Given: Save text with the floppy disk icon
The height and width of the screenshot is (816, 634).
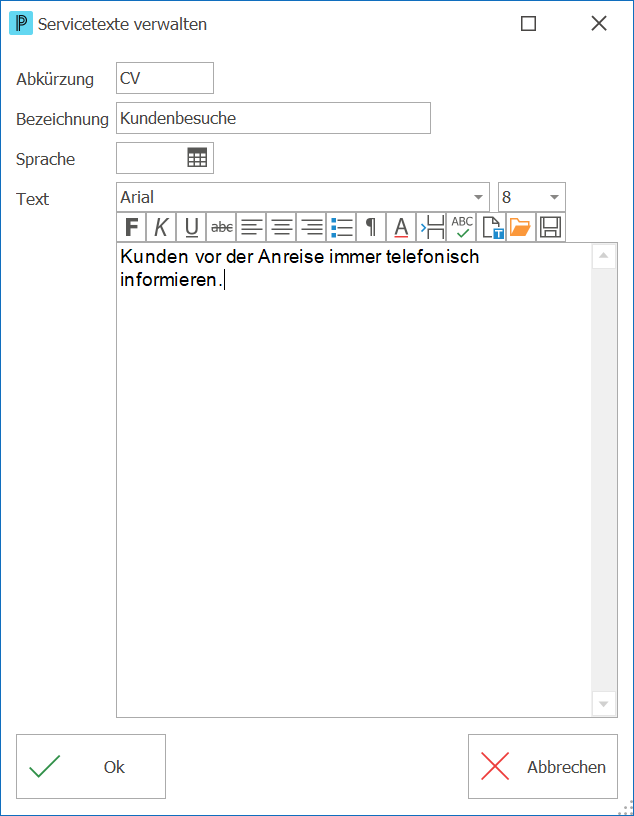Looking at the screenshot, I should [x=550, y=227].
